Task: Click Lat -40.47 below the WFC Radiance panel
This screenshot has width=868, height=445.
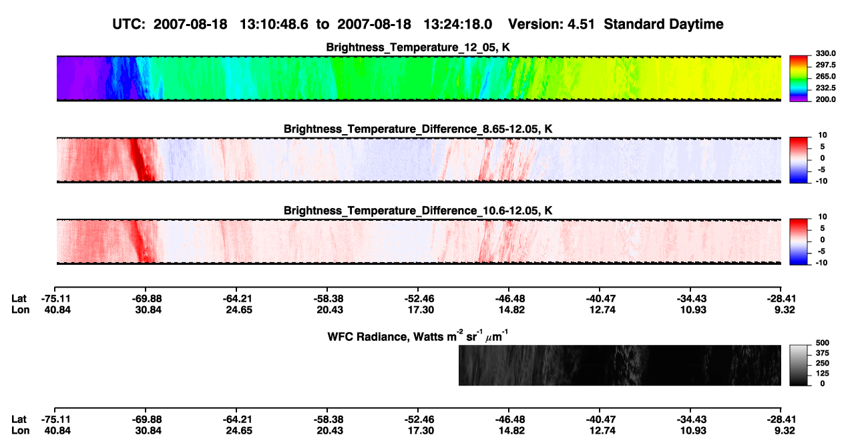Action: (x=600, y=420)
